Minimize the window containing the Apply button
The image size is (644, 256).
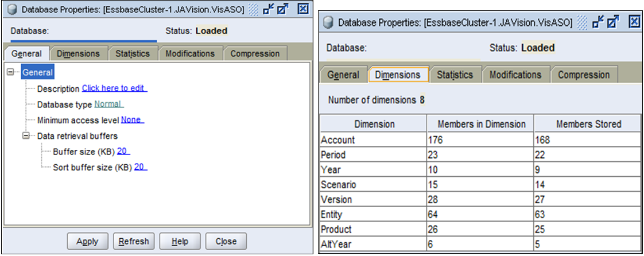click(x=268, y=9)
